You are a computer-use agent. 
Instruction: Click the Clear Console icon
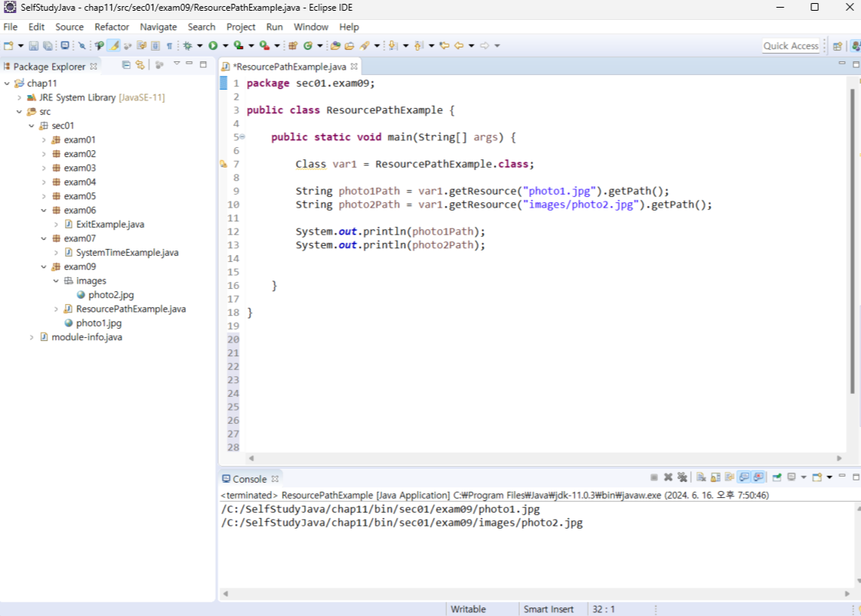(x=701, y=477)
